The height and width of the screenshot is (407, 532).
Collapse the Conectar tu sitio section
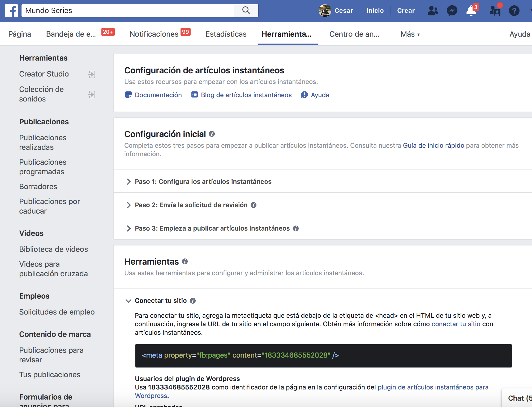click(x=128, y=301)
